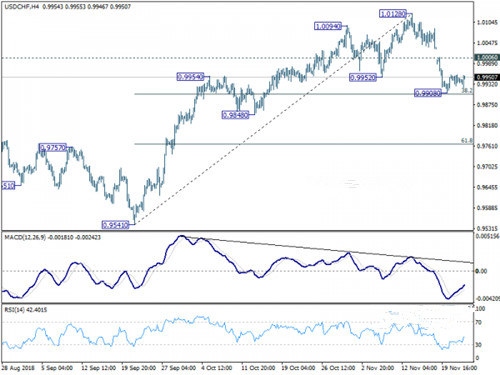Click the 38.2 Fibonacci level label
This screenshot has height=375, width=500.
pyautogui.click(x=467, y=90)
